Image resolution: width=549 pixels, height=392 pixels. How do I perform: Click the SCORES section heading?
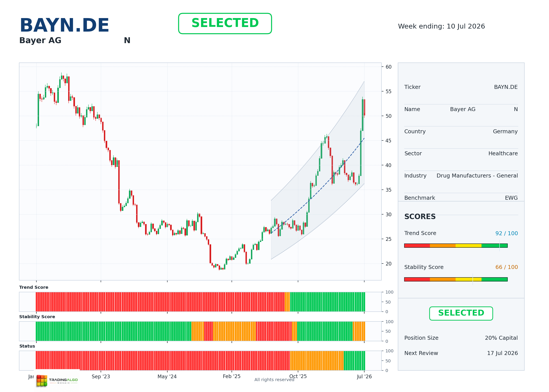(420, 216)
